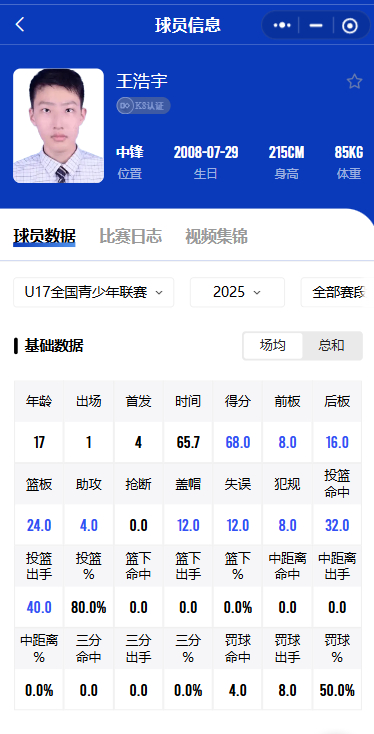Click the 时间 value 65.7
This screenshot has height=734, width=374.
coord(188,442)
